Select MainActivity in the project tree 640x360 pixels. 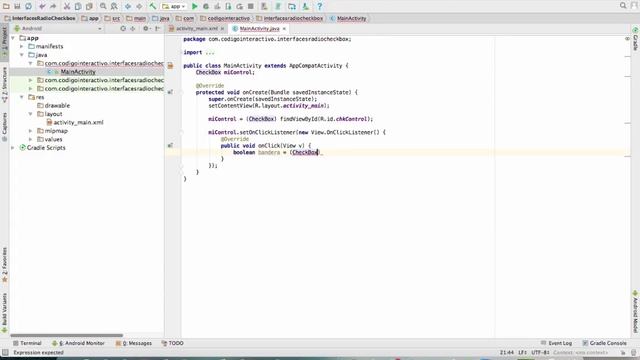click(78, 72)
